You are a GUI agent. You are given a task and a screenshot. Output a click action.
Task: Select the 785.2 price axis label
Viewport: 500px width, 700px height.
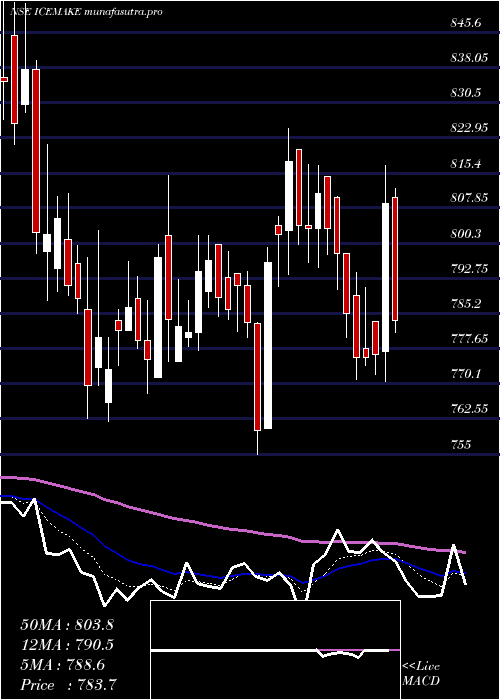(x=466, y=304)
